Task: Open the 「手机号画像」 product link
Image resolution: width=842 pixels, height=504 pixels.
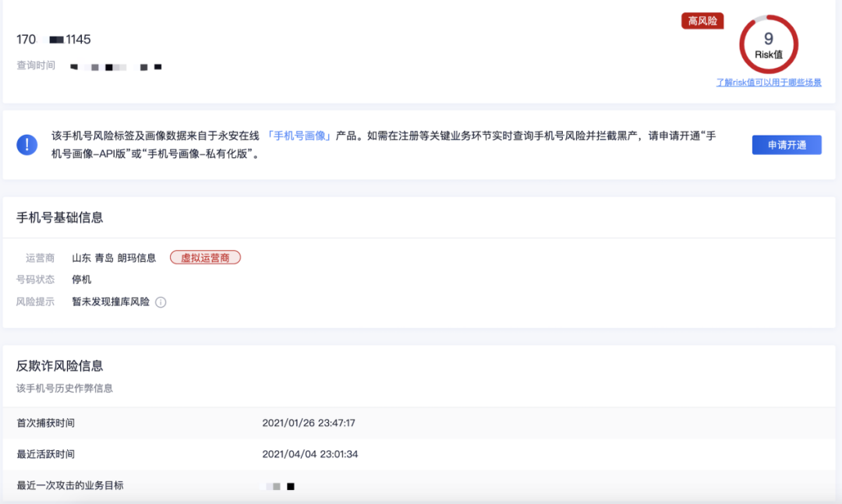Action: tap(299, 136)
